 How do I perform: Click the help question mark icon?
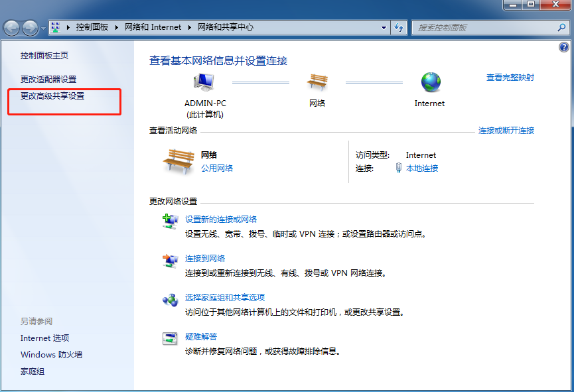tap(563, 47)
